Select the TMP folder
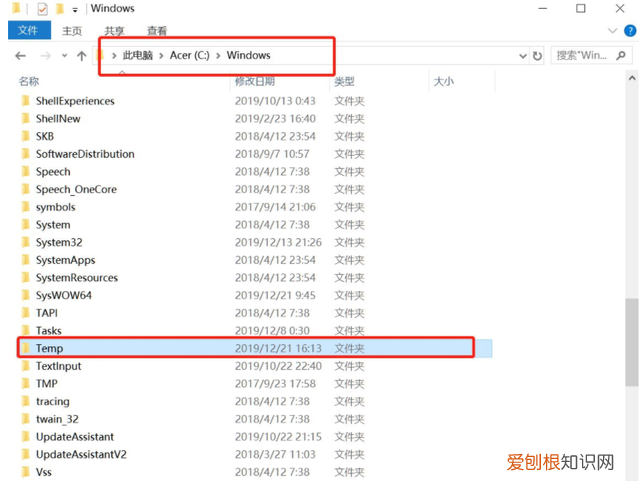 coord(47,383)
